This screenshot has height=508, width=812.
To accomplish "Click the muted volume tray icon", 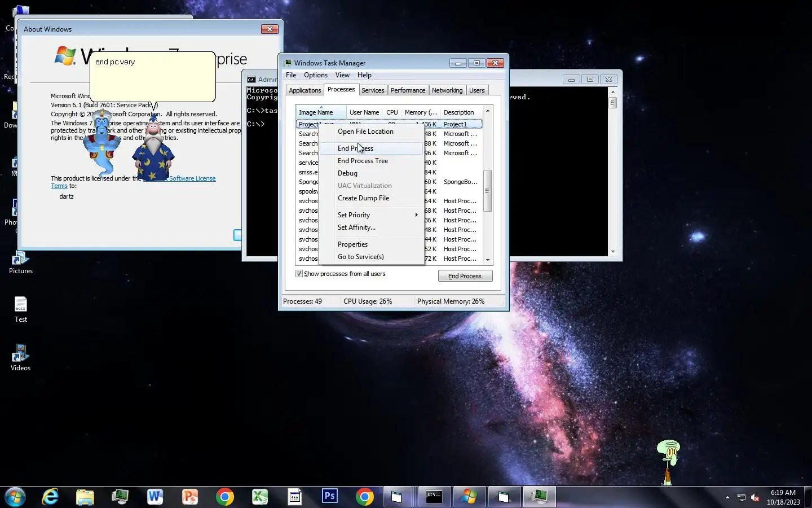I will 755,497.
